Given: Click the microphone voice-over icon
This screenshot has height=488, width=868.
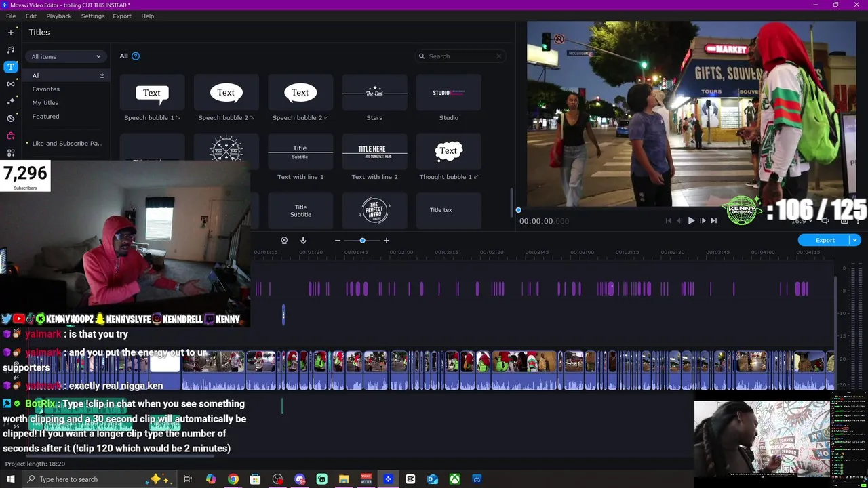Looking at the screenshot, I should 303,241.
